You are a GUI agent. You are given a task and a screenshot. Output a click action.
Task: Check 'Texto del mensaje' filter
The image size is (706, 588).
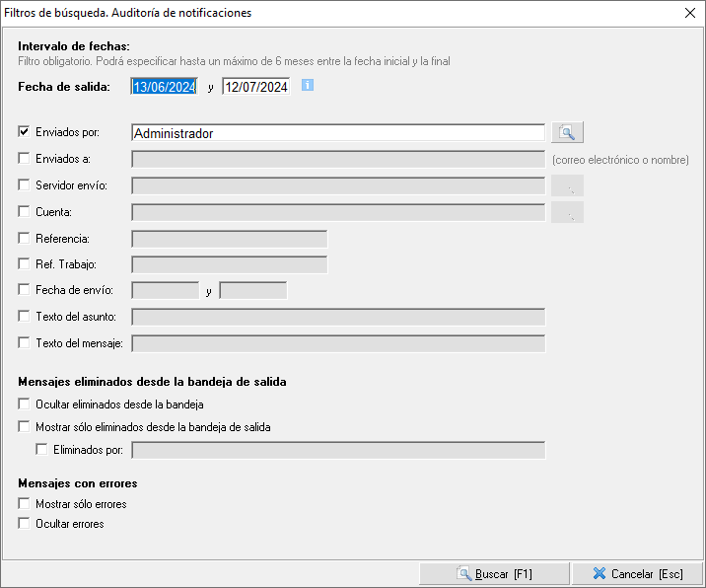click(25, 343)
